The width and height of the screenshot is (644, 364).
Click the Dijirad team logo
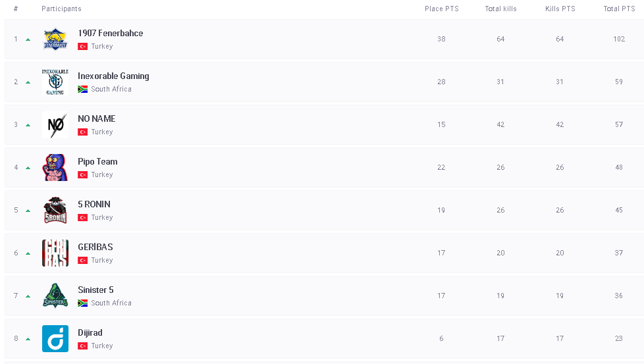coord(55,339)
